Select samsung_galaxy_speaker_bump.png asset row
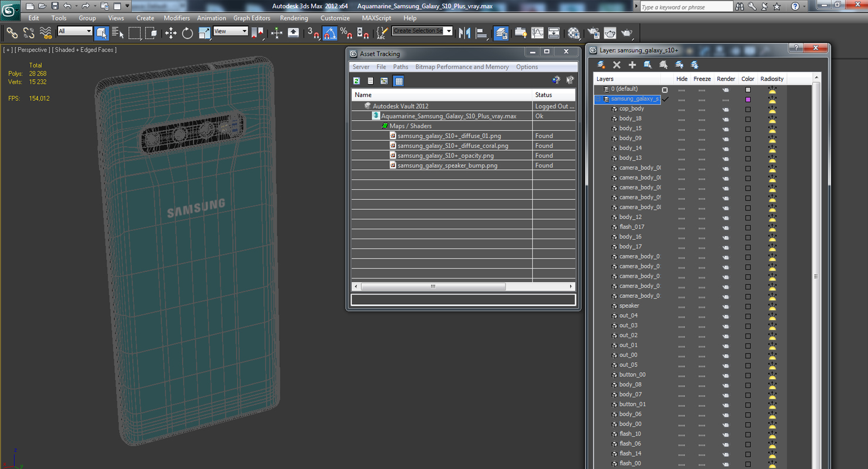 tap(447, 165)
